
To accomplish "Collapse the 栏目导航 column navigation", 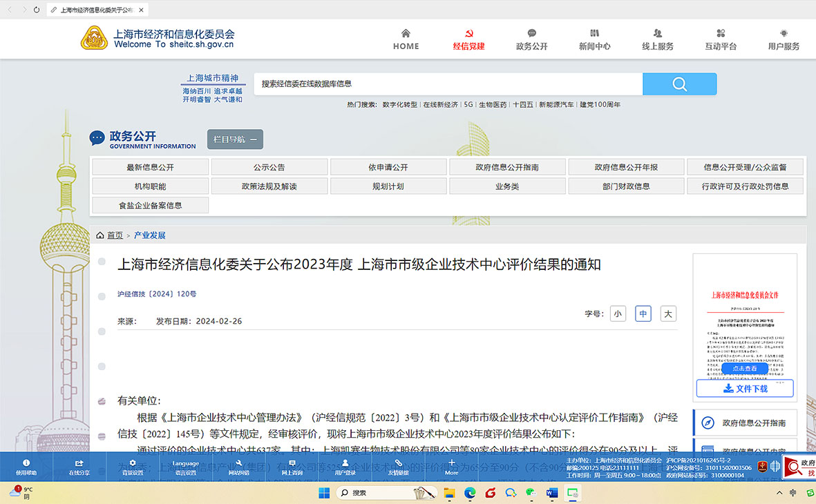I will (x=235, y=139).
